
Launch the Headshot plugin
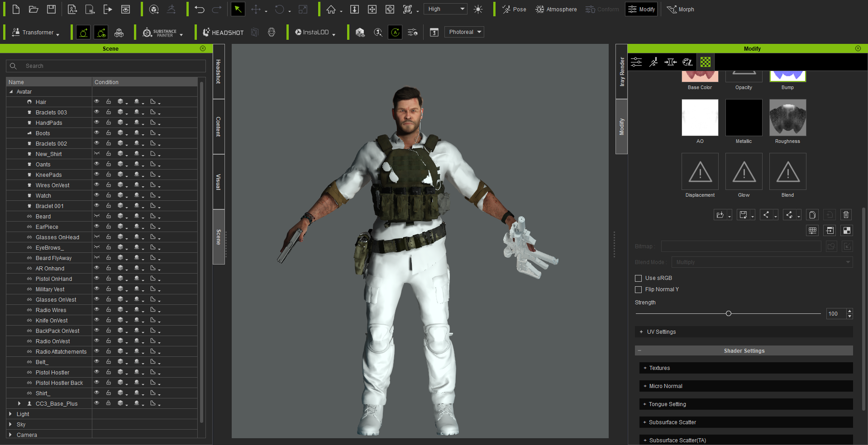(x=223, y=33)
